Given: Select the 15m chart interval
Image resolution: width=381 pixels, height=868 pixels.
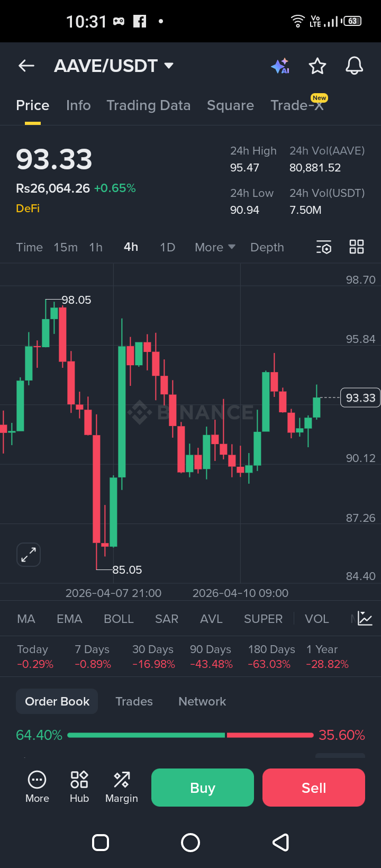Looking at the screenshot, I should pyautogui.click(x=66, y=247).
